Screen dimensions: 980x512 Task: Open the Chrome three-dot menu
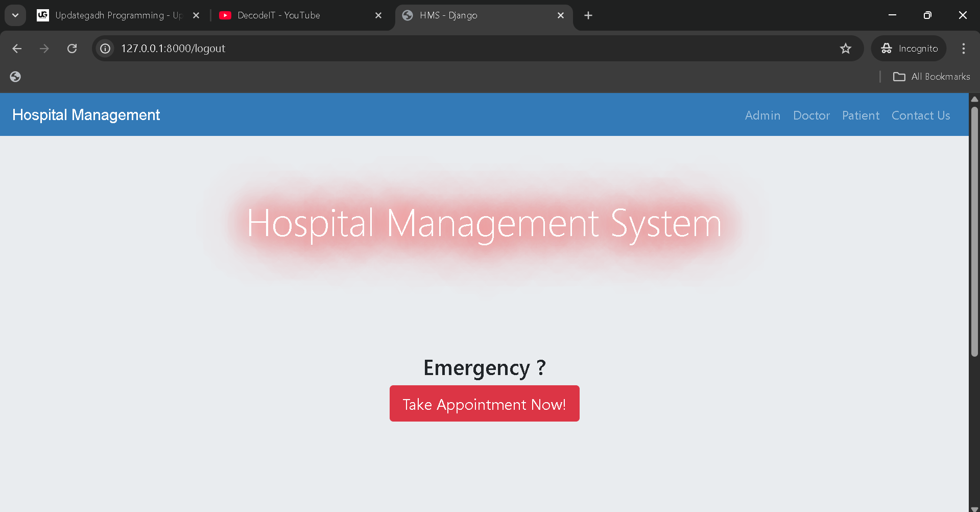[x=963, y=49]
